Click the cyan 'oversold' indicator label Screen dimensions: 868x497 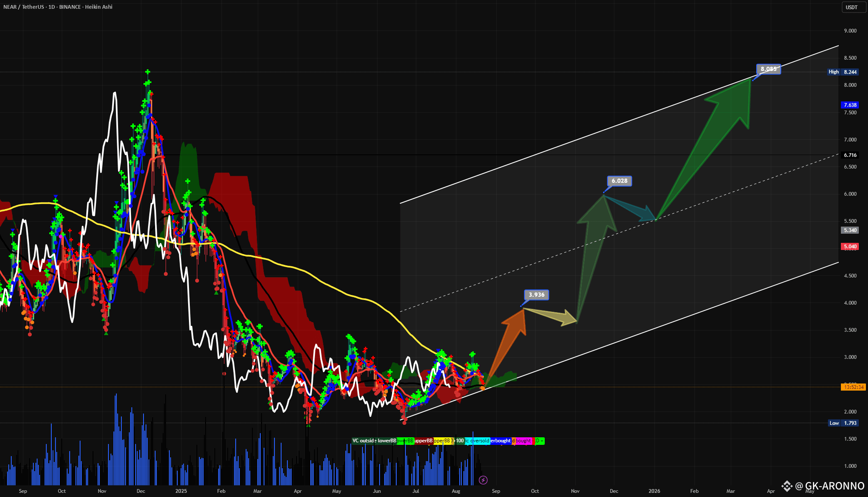(478, 441)
